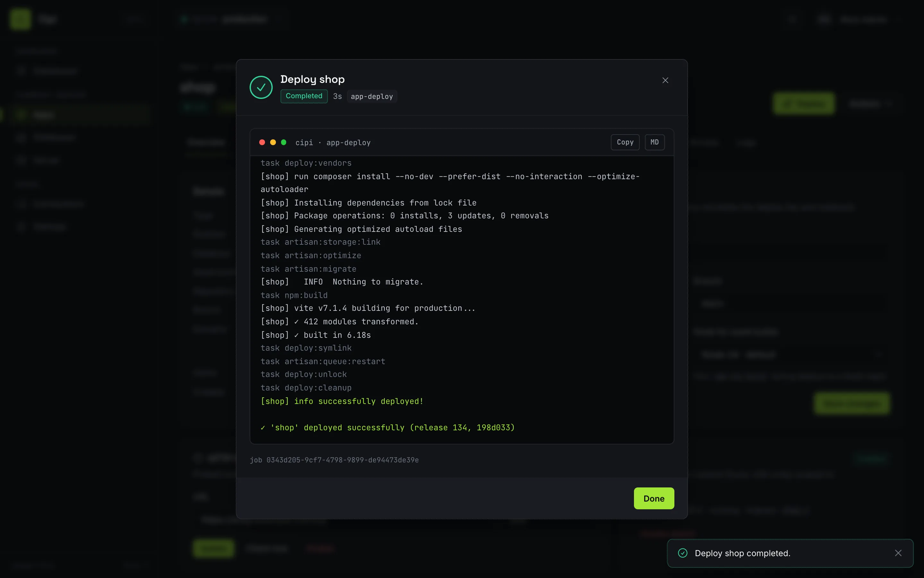Click the 'info successfully deployed!' line

pos(342,401)
